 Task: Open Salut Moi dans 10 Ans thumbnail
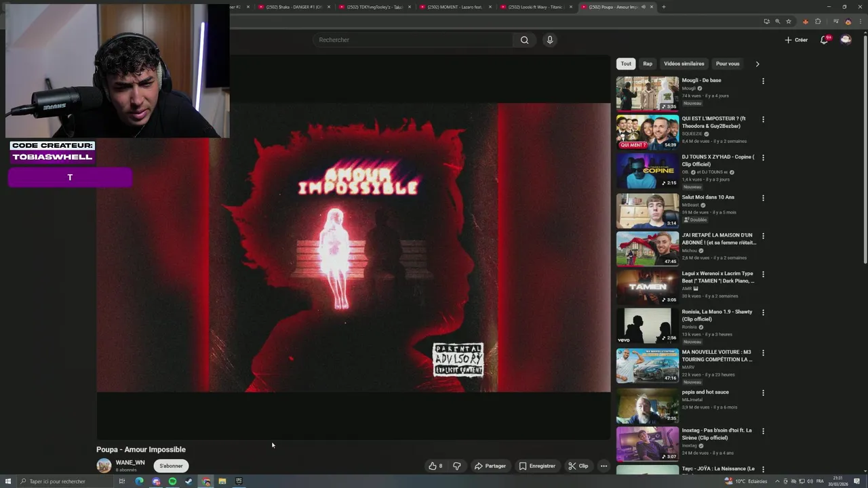point(647,210)
